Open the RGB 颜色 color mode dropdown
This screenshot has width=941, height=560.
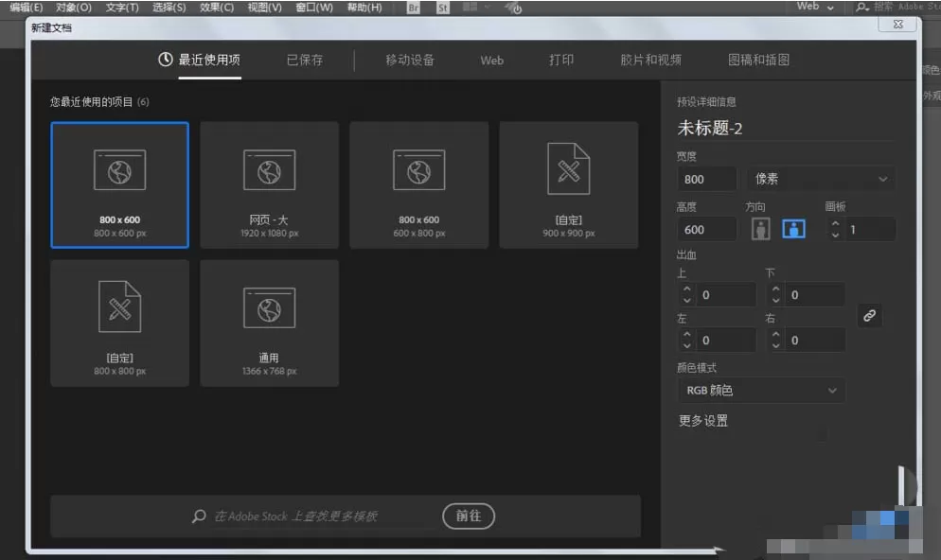click(x=761, y=391)
